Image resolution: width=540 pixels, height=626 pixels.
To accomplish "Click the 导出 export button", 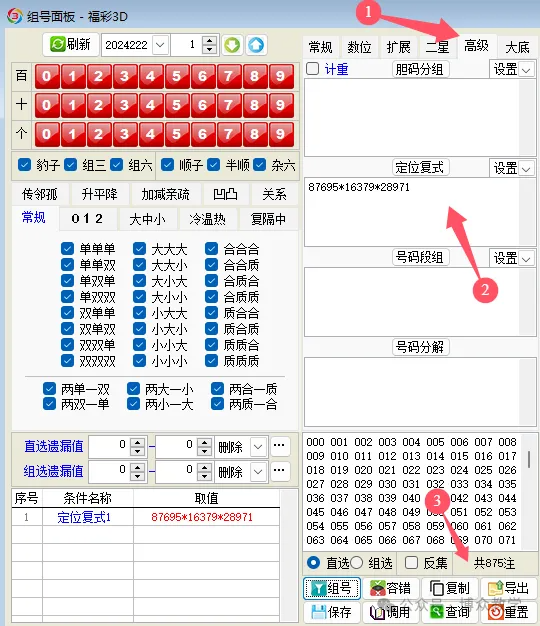I will tap(508, 588).
